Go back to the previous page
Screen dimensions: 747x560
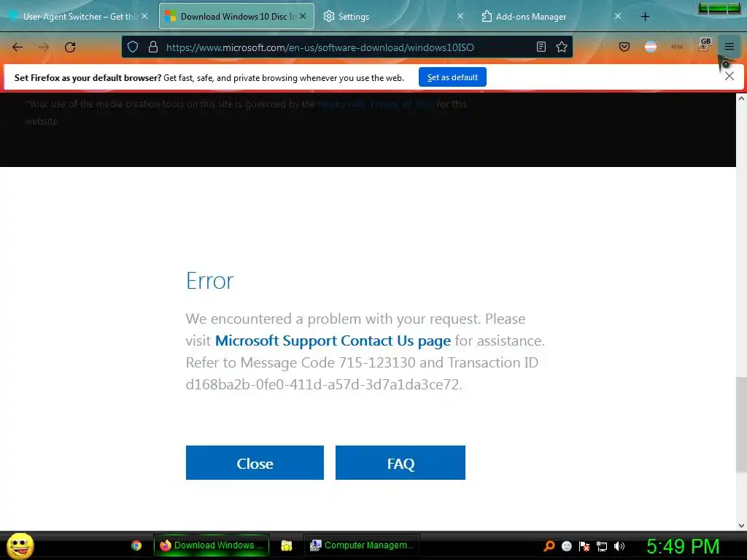pos(18,47)
